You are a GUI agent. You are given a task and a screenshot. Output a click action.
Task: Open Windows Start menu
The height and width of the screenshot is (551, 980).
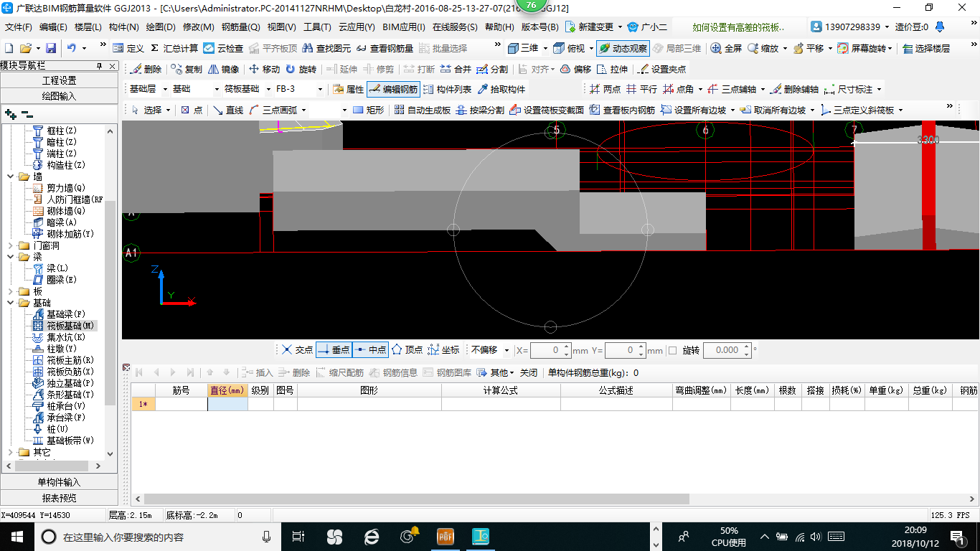point(16,536)
